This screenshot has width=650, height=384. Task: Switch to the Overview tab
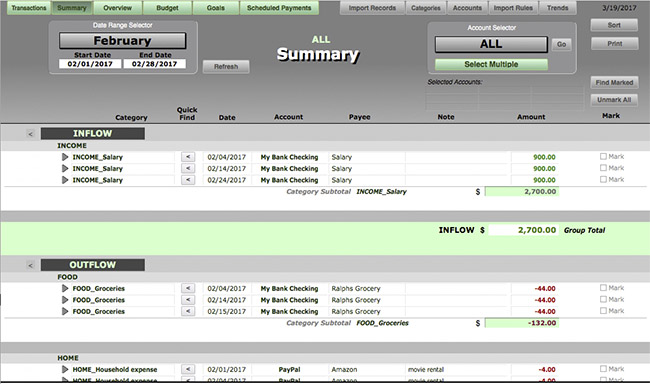[118, 8]
